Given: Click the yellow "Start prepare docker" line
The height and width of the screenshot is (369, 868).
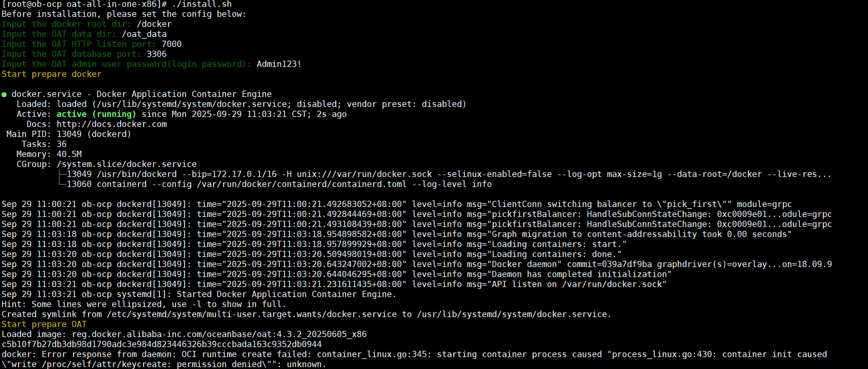Looking at the screenshot, I should [x=52, y=74].
